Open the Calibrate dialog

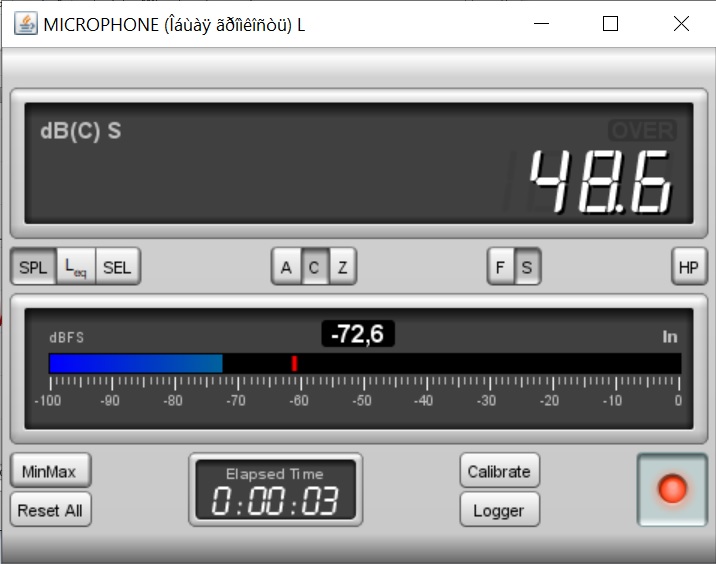[x=499, y=471]
